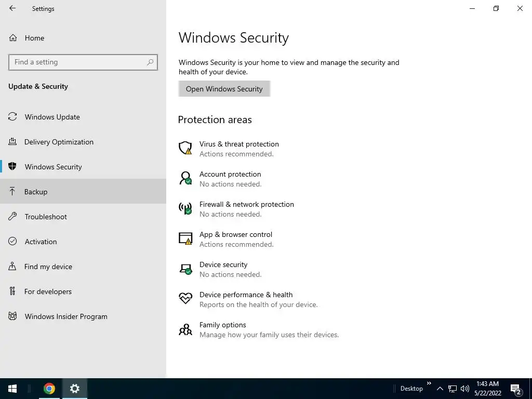
Task: Click the Find my device icon
Action: (x=12, y=266)
